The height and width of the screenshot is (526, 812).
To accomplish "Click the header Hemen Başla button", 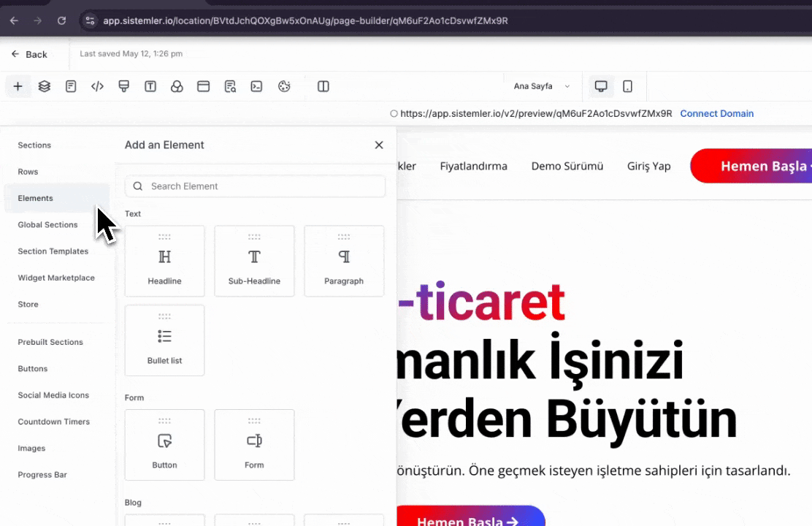I will click(751, 166).
